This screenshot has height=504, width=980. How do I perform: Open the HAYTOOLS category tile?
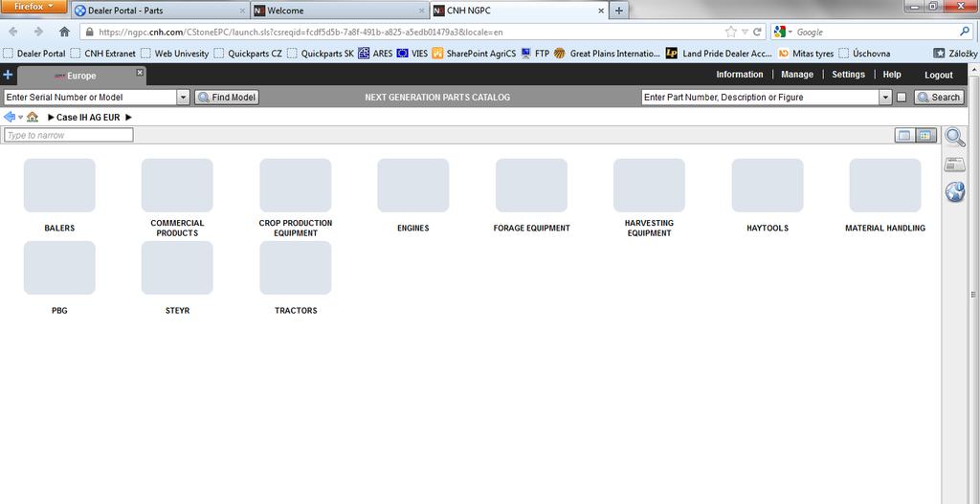coord(768,185)
